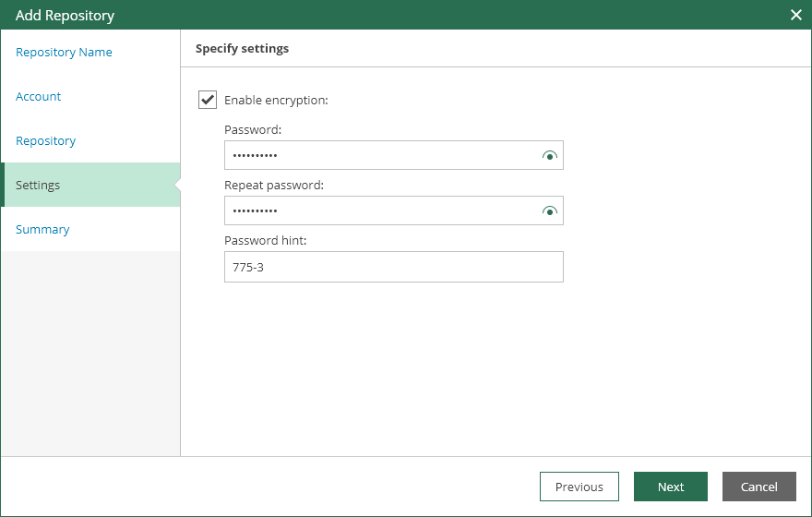
Task: Select the Settings step in sidebar
Action: 90,185
